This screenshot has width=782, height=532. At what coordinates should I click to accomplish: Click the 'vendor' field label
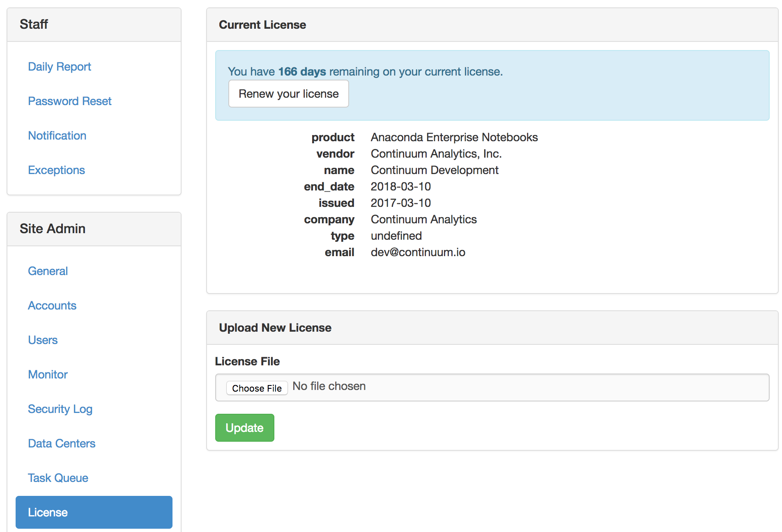335,154
